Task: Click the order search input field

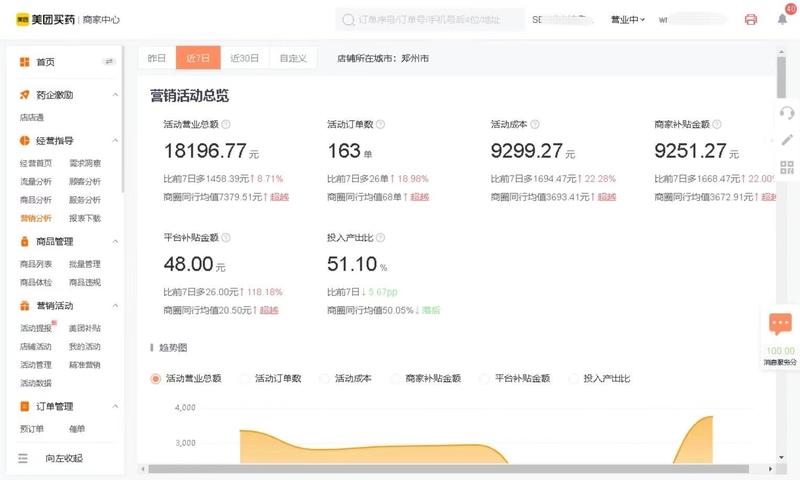Action: 430,19
